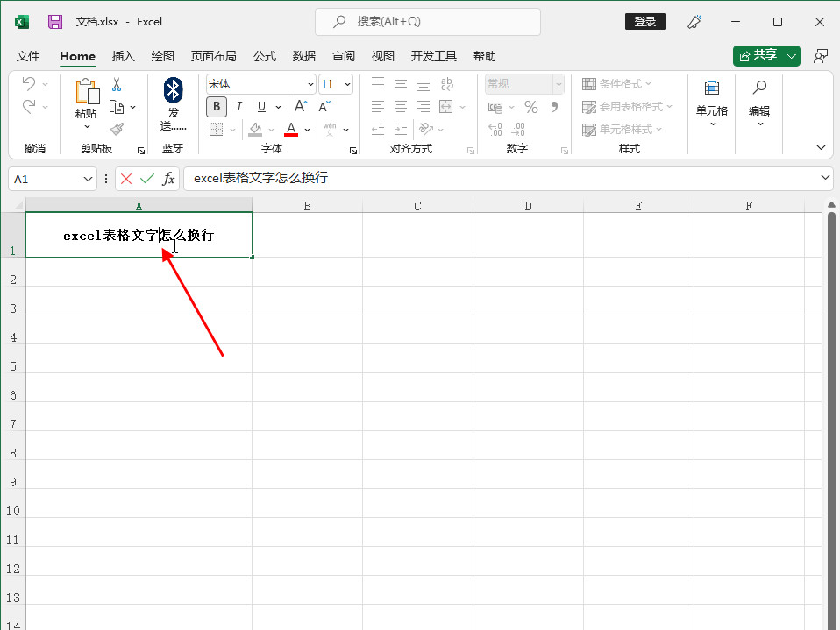Toggle Bold formatting off
This screenshot has height=630, width=840.
217,107
